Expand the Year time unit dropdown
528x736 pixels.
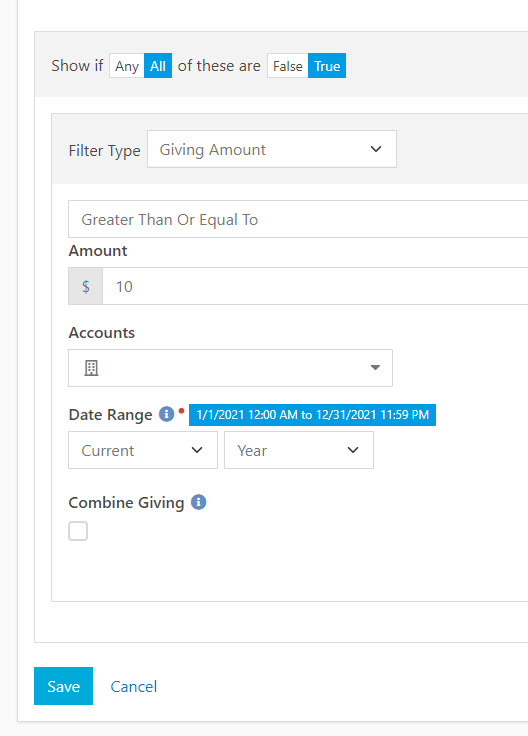[298, 450]
